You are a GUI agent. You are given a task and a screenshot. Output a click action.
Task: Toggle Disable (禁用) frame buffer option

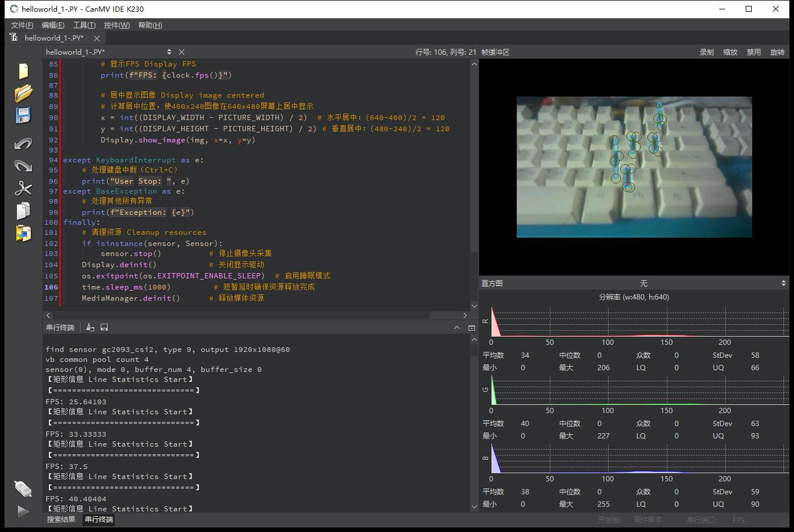pos(753,52)
